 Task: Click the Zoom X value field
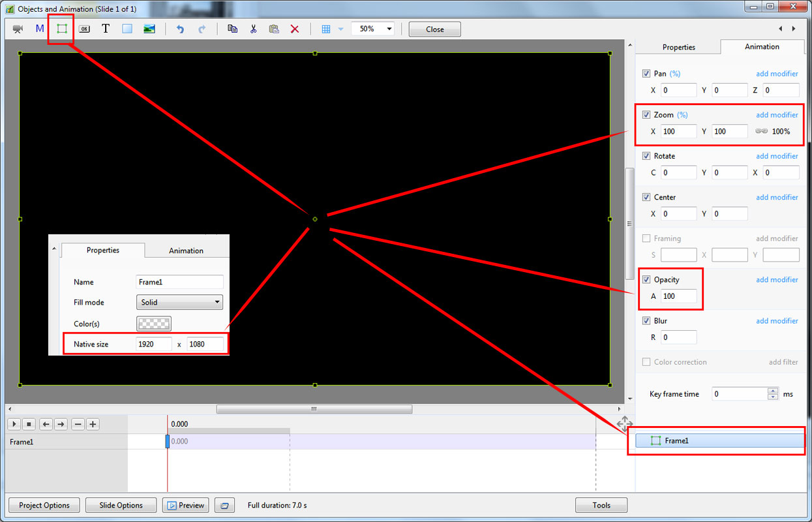[678, 131]
